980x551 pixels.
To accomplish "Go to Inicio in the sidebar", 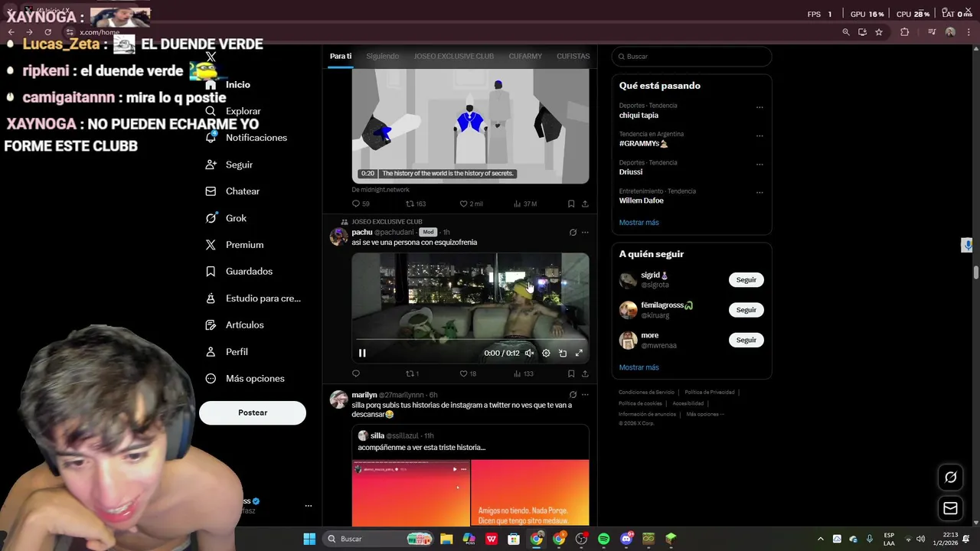I will click(x=227, y=84).
